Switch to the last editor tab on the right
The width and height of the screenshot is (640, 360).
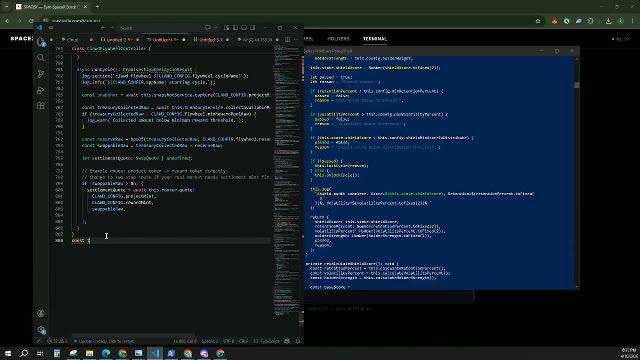258,40
